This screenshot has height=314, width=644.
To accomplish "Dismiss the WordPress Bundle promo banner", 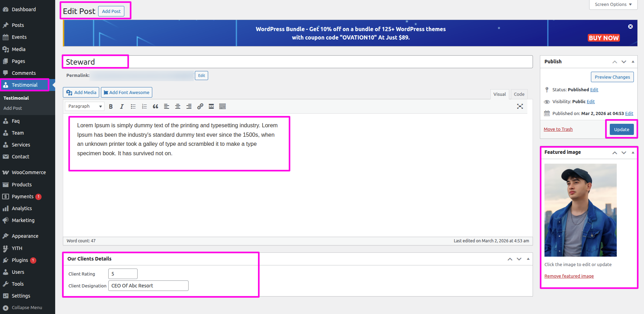I will (x=630, y=27).
